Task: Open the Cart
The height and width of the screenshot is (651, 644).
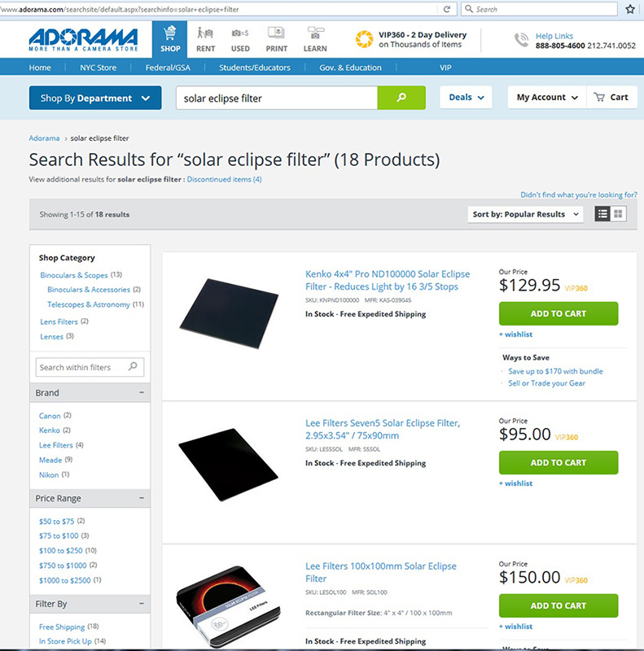Action: click(x=611, y=97)
